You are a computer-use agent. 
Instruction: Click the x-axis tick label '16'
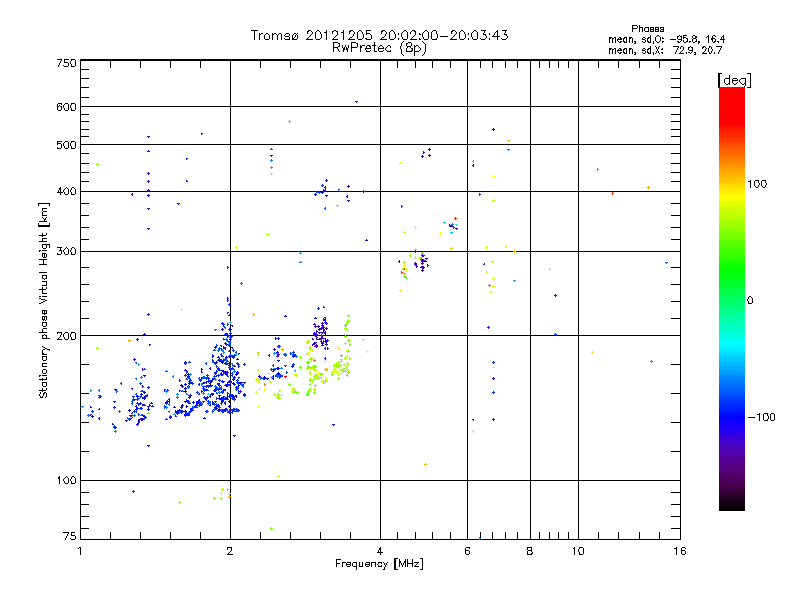[680, 551]
